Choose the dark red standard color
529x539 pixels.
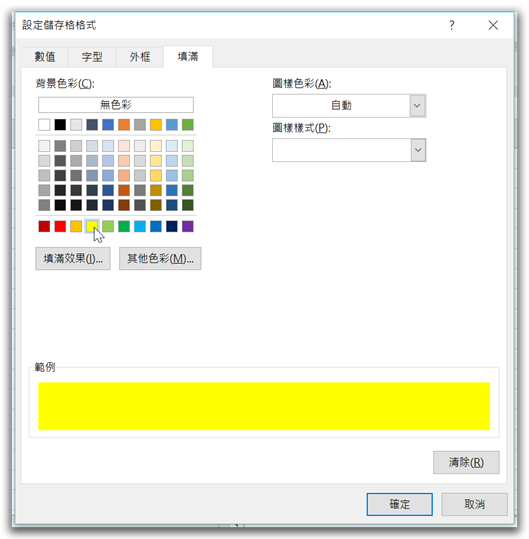point(44,226)
